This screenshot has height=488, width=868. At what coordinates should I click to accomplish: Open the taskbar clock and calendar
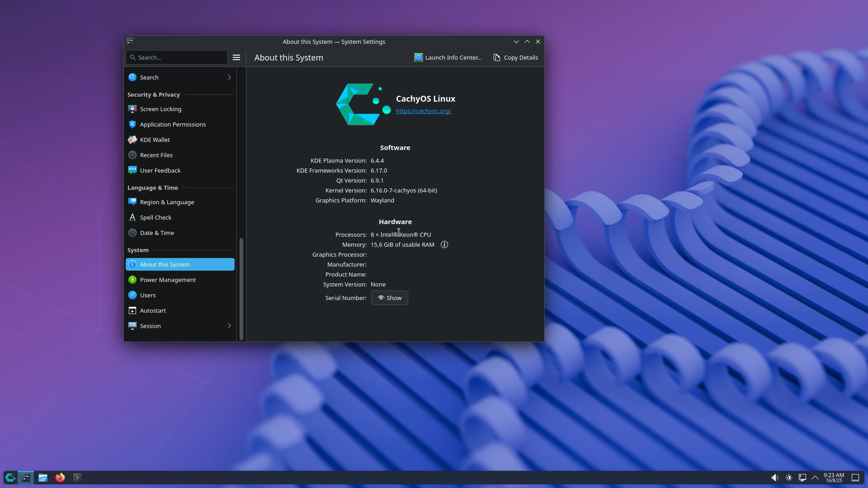834,478
